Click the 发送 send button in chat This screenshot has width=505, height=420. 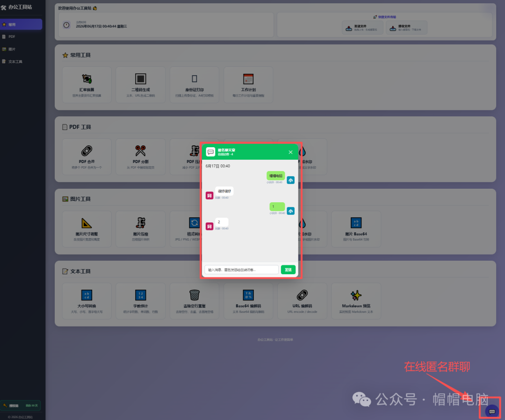coord(288,270)
